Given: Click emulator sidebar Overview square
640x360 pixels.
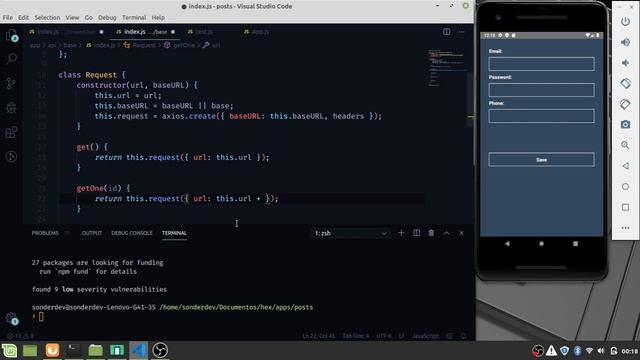Looking at the screenshot, I should pyautogui.click(x=625, y=207).
